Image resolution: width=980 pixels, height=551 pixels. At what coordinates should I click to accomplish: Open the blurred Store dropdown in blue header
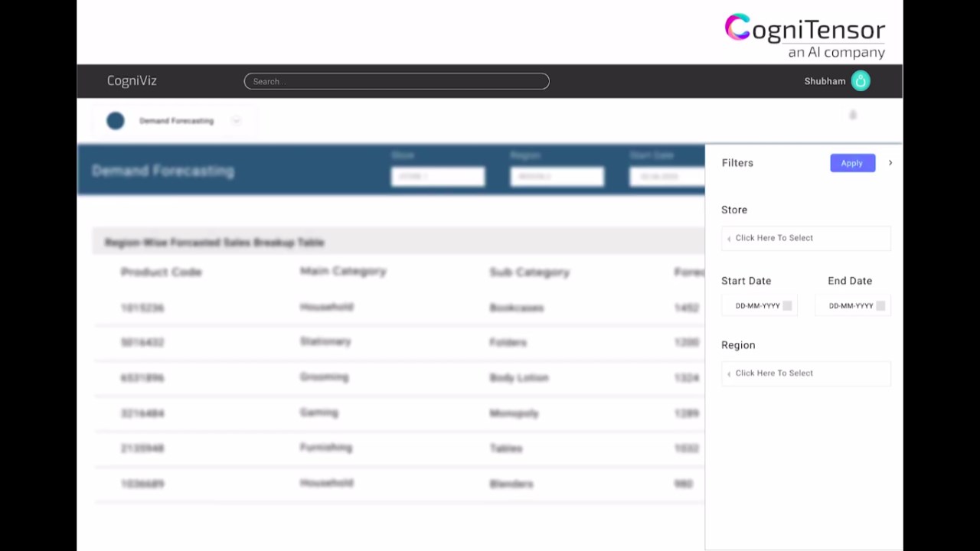point(438,177)
